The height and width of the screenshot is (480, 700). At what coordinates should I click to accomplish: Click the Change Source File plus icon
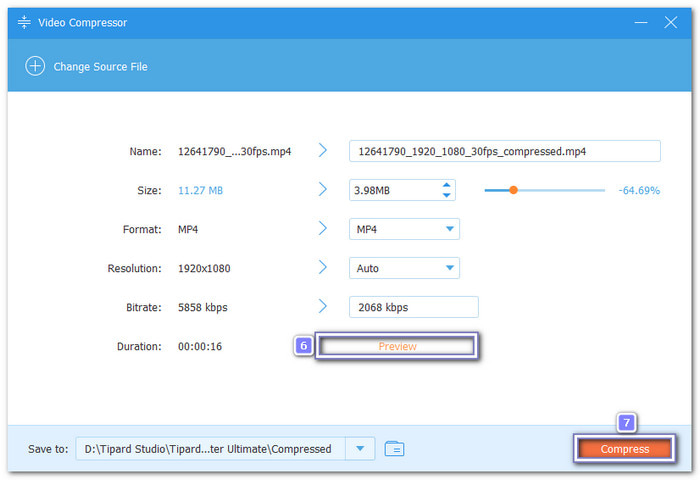point(35,67)
